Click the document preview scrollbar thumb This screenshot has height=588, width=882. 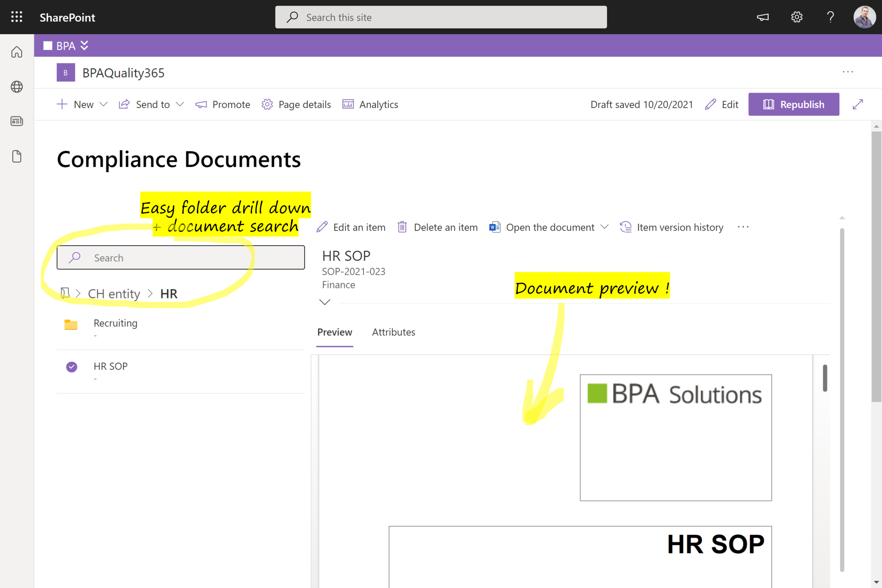point(825,378)
